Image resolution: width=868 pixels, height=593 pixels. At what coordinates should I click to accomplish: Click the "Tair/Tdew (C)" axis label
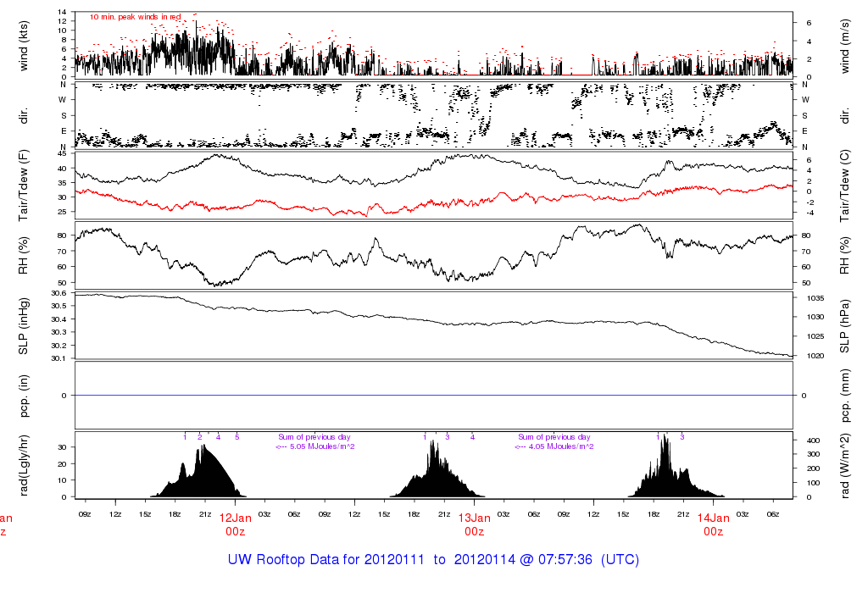[x=845, y=186]
